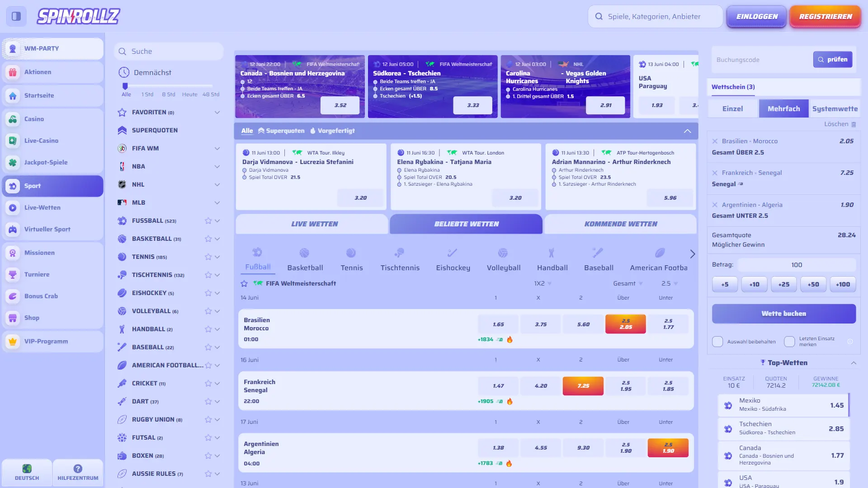Open Jackpot-Spiele clover icon
The height and width of the screenshot is (488, 868).
tap(13, 162)
